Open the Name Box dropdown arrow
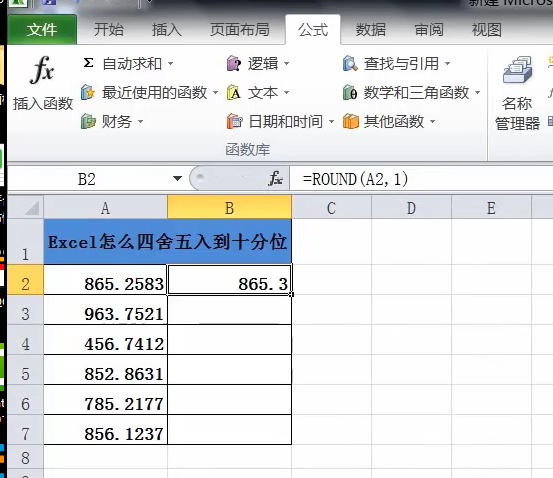 click(177, 179)
